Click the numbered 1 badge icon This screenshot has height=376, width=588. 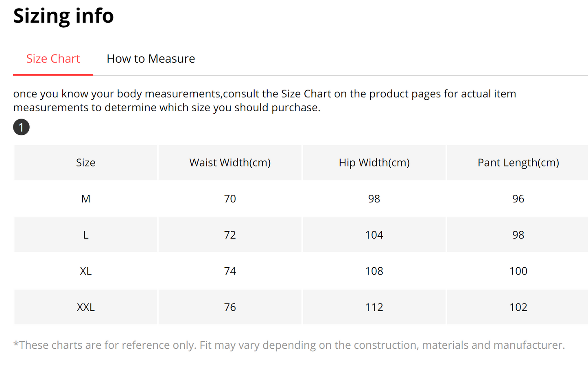(21, 127)
